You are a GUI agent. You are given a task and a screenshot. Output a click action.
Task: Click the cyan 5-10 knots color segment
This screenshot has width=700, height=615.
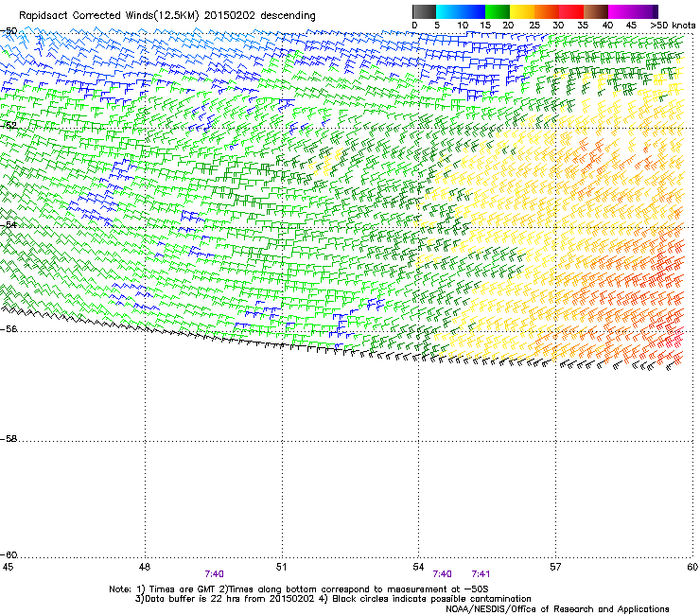coord(448,11)
